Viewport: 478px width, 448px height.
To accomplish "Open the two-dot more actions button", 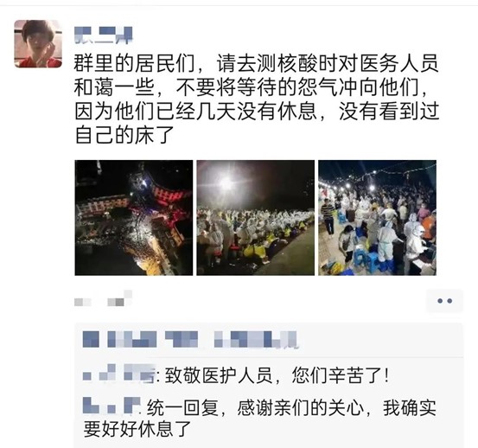I will click(x=444, y=301).
